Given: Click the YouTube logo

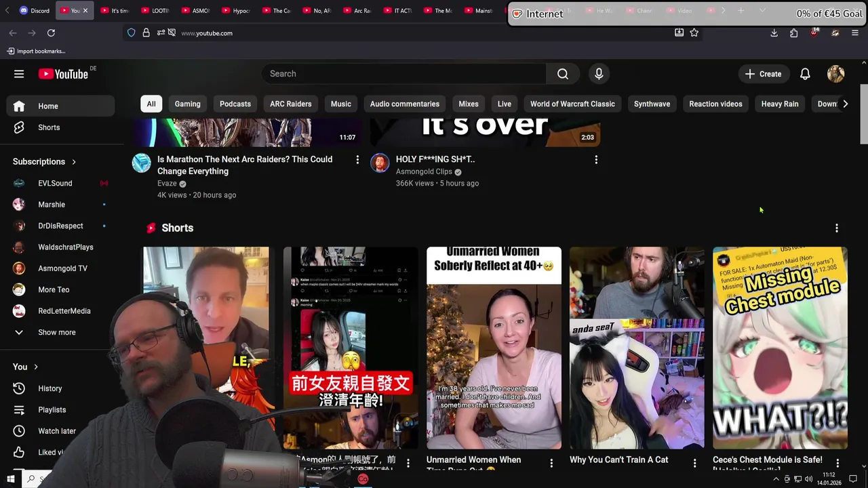Looking at the screenshot, I should pos(63,74).
